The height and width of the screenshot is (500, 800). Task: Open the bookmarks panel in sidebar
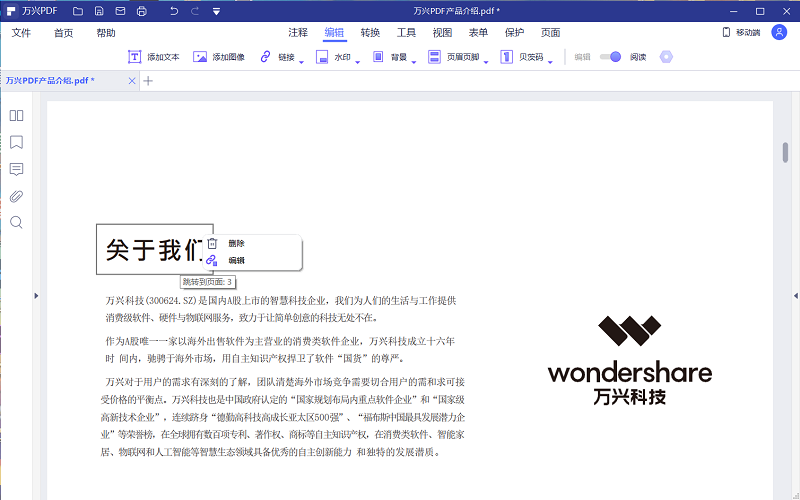[x=16, y=142]
